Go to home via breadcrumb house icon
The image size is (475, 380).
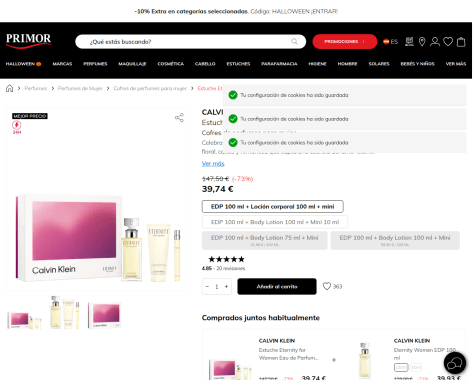point(10,88)
